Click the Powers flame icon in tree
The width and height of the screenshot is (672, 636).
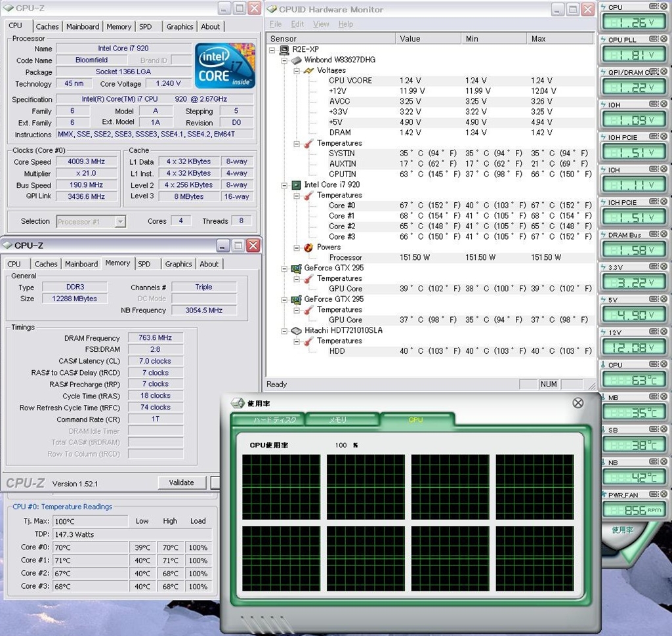click(x=308, y=247)
